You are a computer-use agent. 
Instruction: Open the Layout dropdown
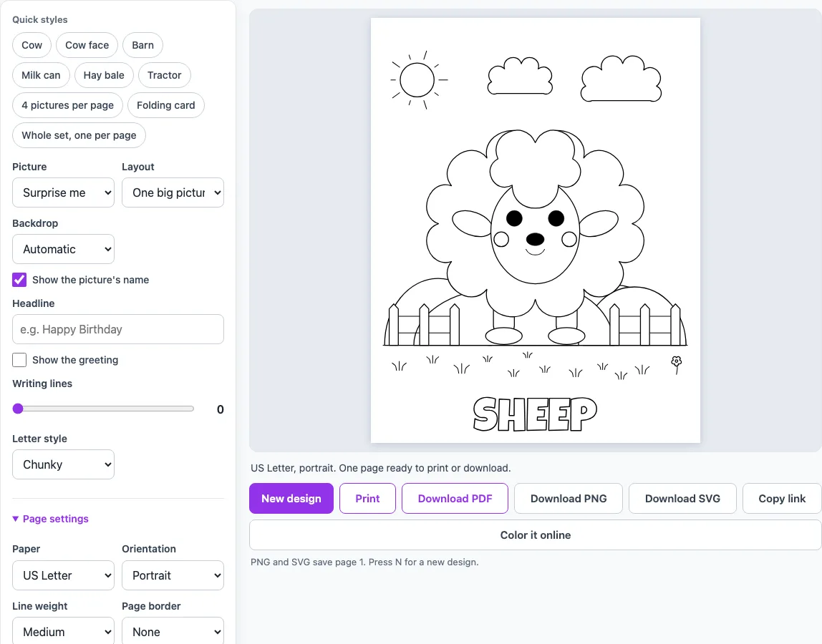[x=173, y=192]
